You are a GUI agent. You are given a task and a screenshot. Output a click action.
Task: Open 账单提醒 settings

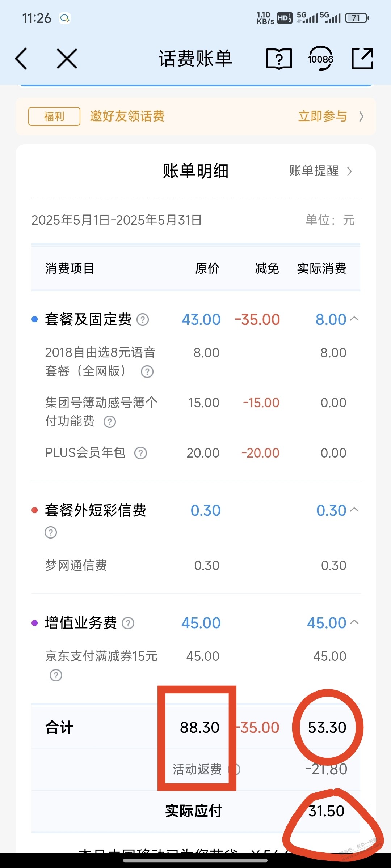pos(320,171)
